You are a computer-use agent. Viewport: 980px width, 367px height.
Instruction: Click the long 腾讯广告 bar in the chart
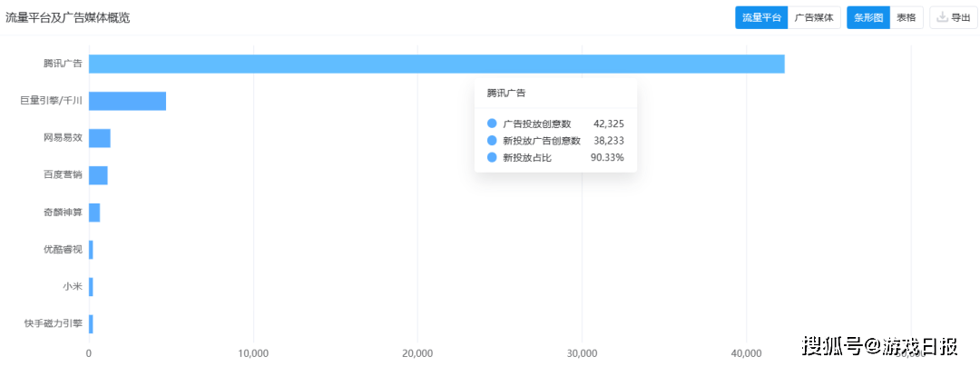(x=436, y=64)
